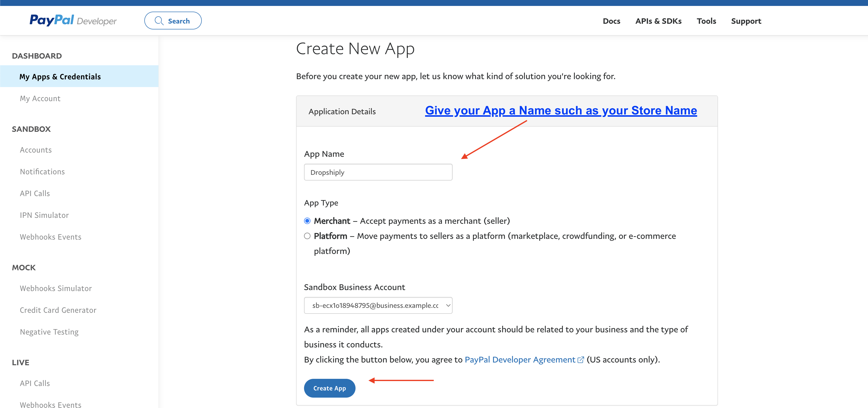Open the Docs menu

611,21
